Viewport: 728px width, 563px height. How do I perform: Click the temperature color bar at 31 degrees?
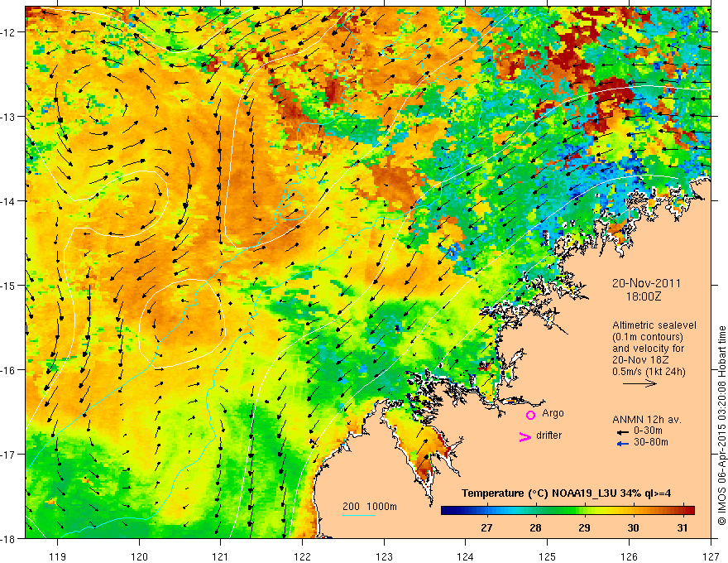point(682,511)
